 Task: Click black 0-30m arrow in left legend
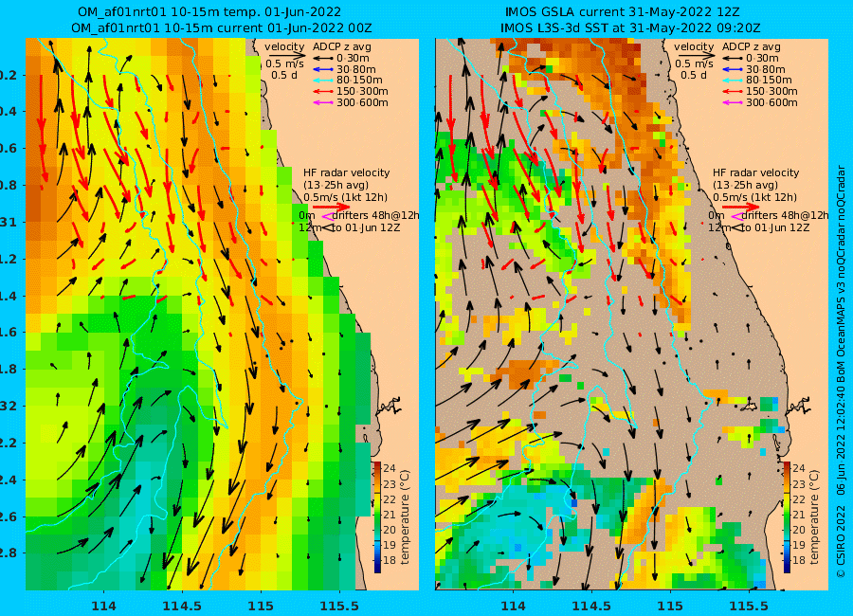pos(322,58)
